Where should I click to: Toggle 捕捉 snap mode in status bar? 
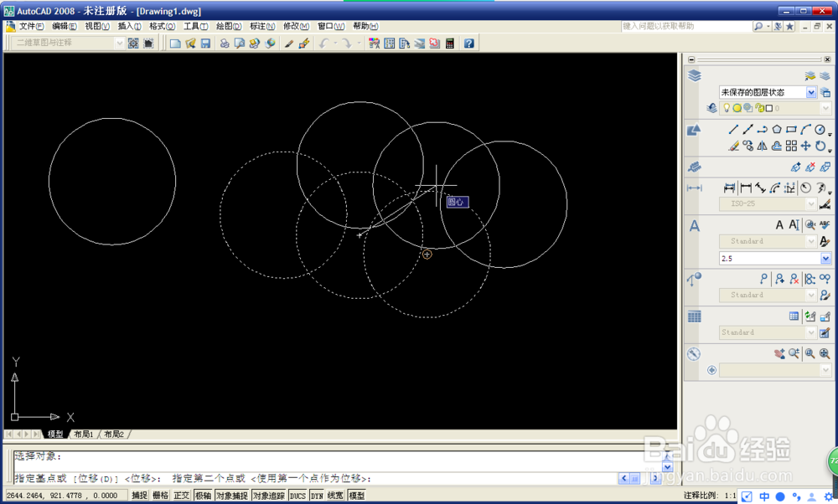click(x=139, y=496)
